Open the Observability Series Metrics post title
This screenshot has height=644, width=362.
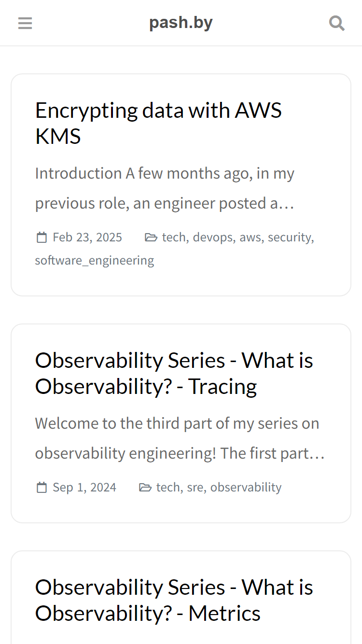pyautogui.click(x=174, y=600)
